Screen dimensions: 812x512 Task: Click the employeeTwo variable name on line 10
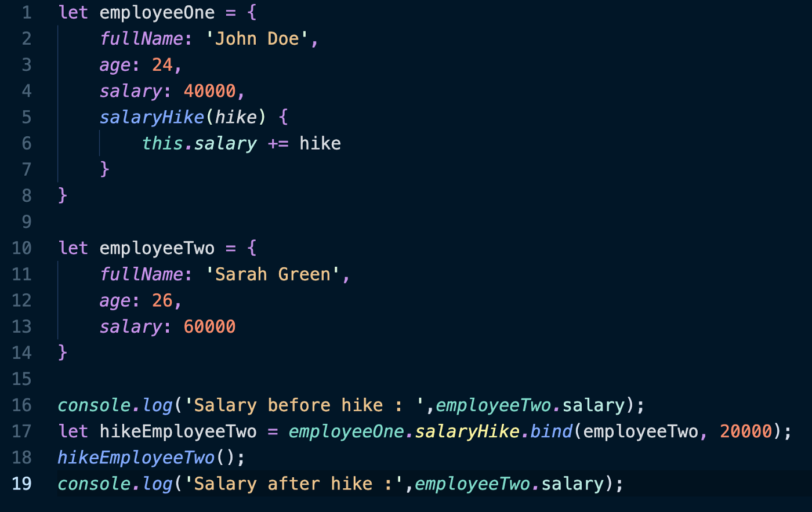coord(157,248)
